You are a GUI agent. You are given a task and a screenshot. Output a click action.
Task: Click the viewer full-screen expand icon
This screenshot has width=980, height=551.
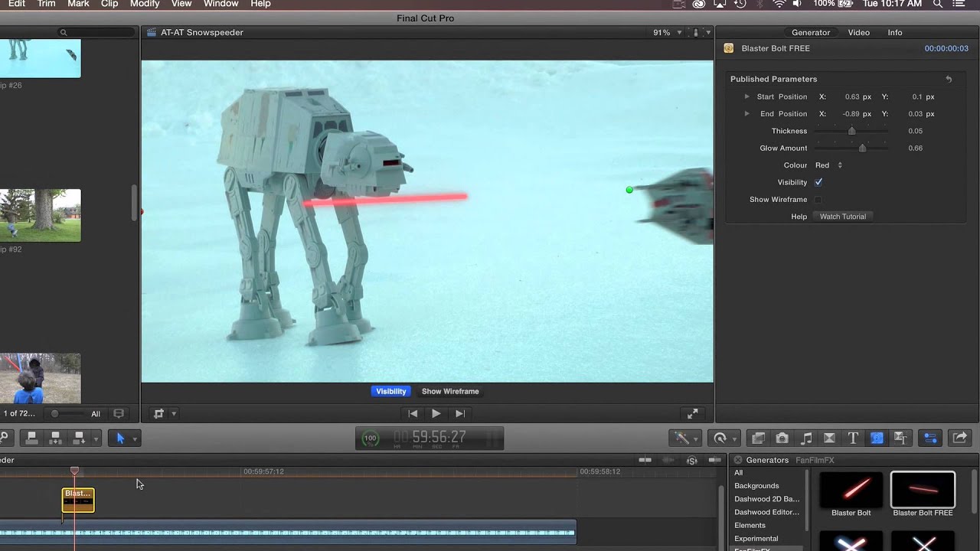pos(692,413)
